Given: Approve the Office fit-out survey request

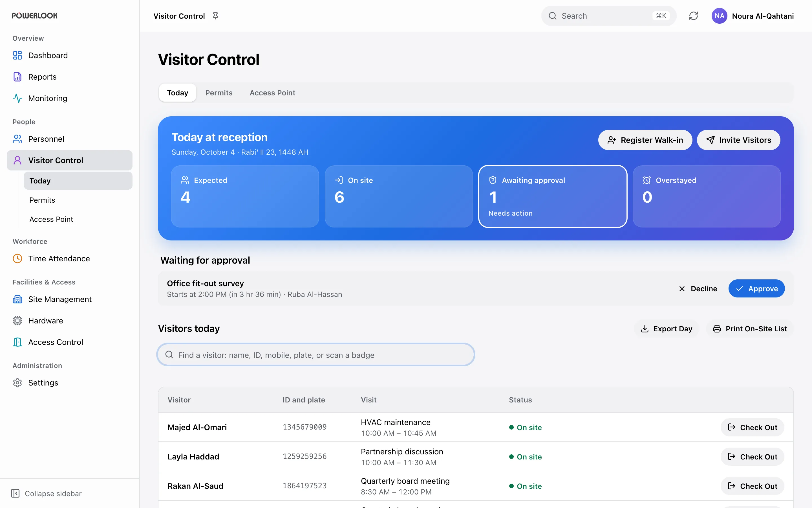Looking at the screenshot, I should pyautogui.click(x=757, y=289).
